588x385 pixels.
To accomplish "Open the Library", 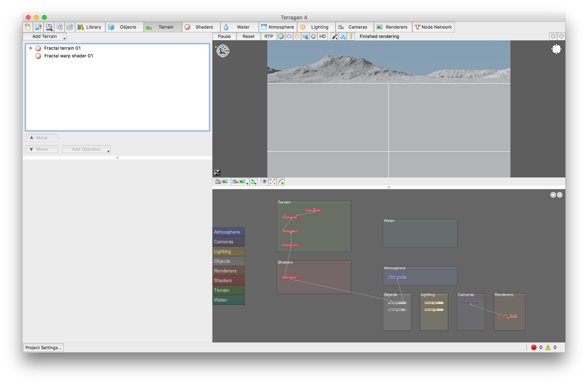I will 90,27.
